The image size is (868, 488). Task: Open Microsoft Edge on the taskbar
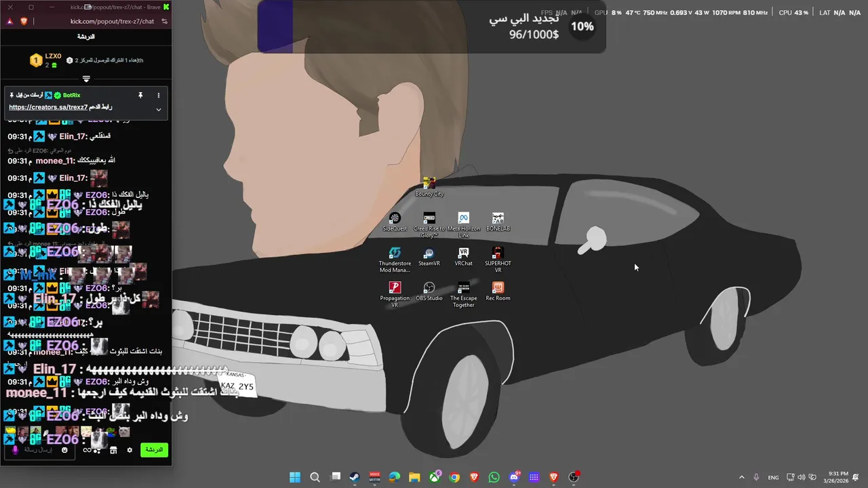(395, 477)
